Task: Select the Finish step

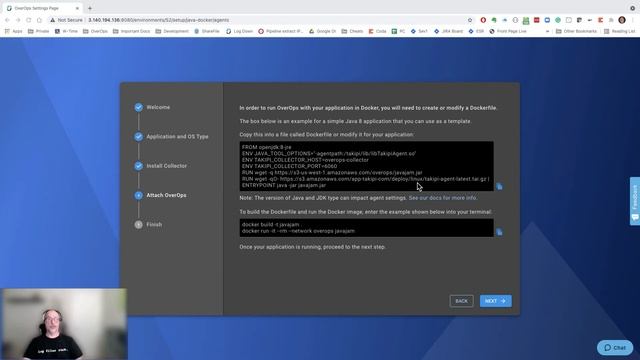Action: (x=154, y=224)
